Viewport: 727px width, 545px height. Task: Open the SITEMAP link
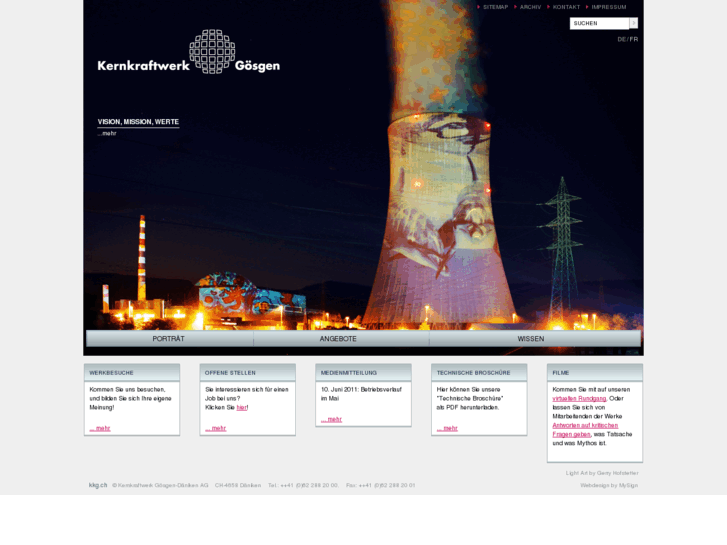pos(495,7)
